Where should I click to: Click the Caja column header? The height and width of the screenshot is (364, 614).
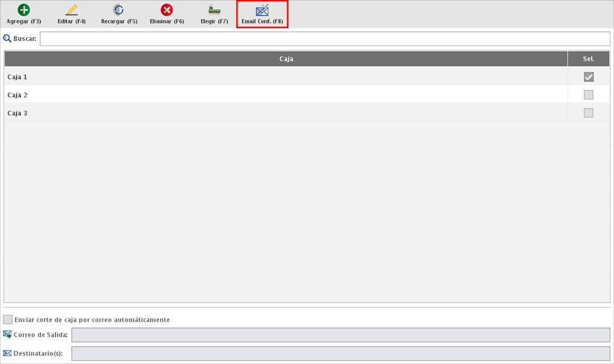tap(286, 59)
